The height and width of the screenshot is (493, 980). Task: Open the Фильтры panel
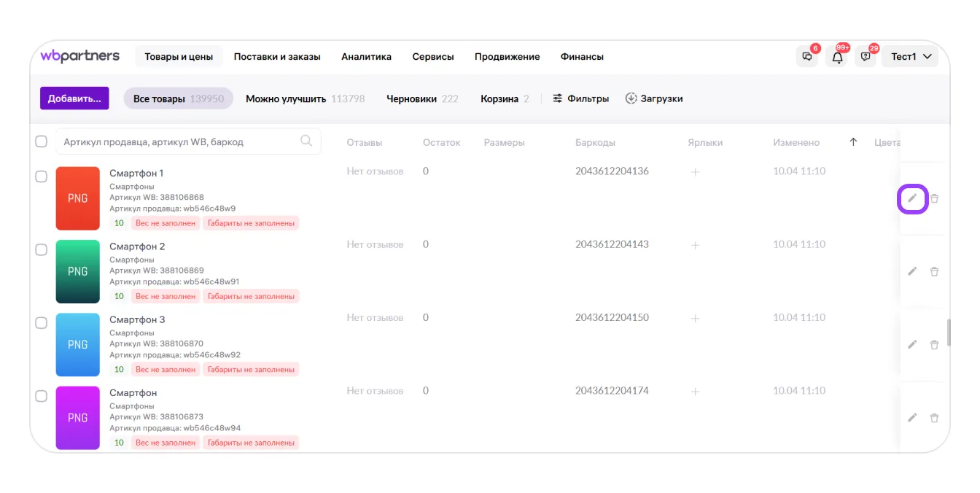580,98
